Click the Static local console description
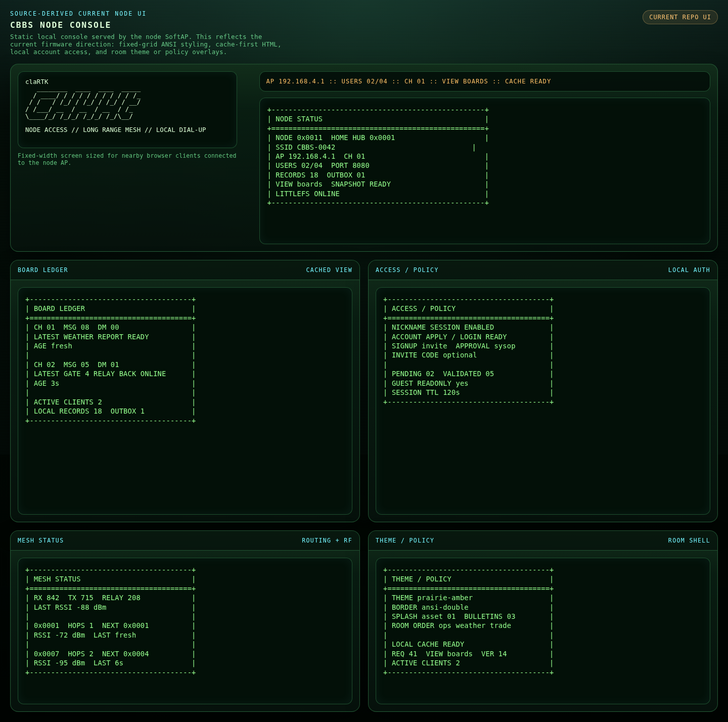Image resolution: width=728 pixels, height=722 pixels. pyautogui.click(x=146, y=44)
